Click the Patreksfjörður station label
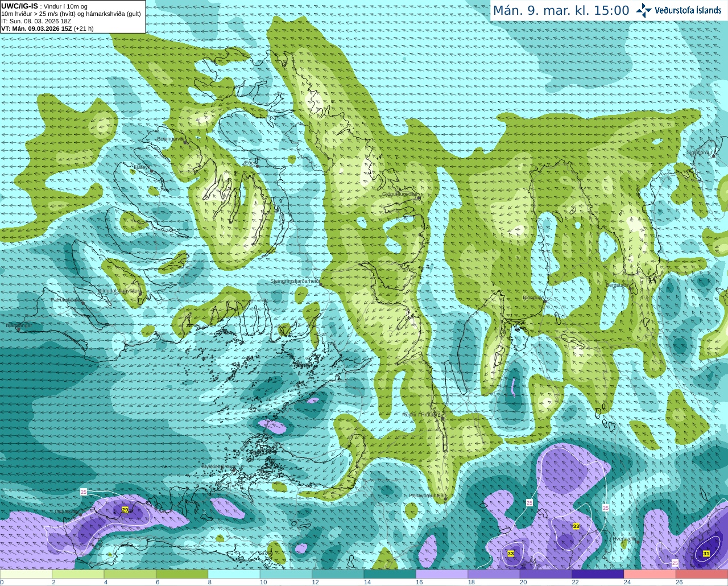 67,299
